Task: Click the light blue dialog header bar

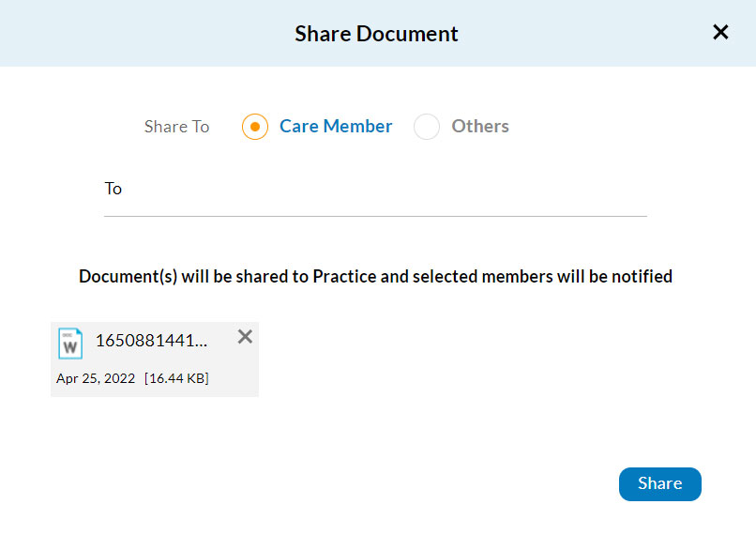Action: (x=141, y=34)
